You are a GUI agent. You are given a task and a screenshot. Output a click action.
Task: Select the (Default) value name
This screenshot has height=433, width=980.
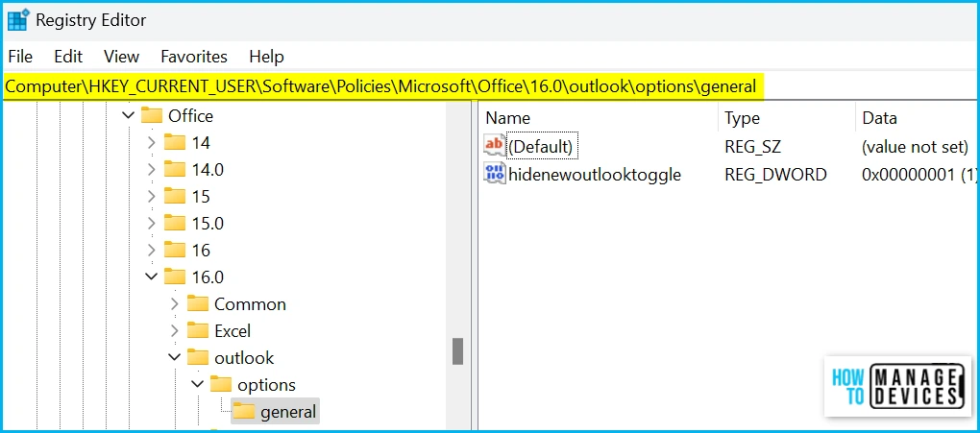click(541, 147)
